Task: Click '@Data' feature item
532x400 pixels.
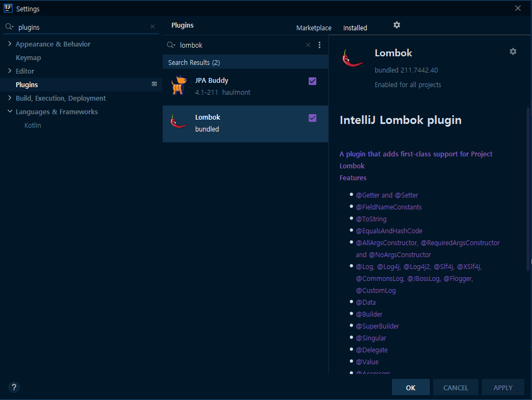Action: [x=365, y=302]
